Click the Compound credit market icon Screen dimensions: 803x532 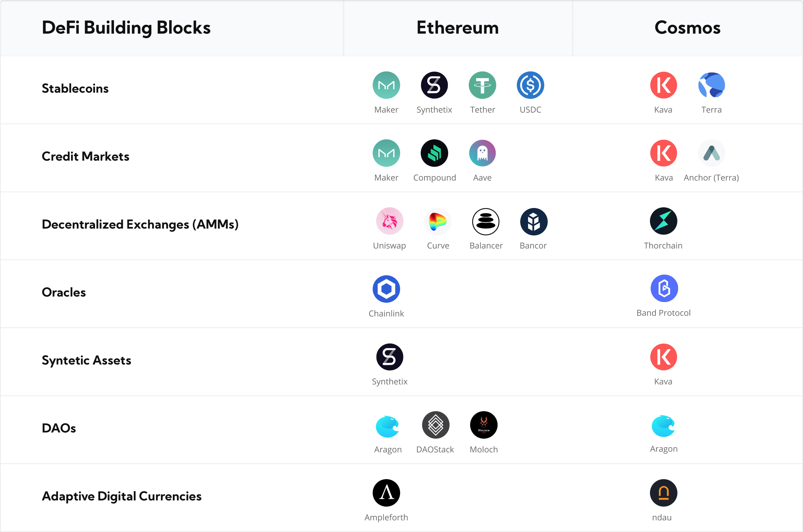coord(434,153)
